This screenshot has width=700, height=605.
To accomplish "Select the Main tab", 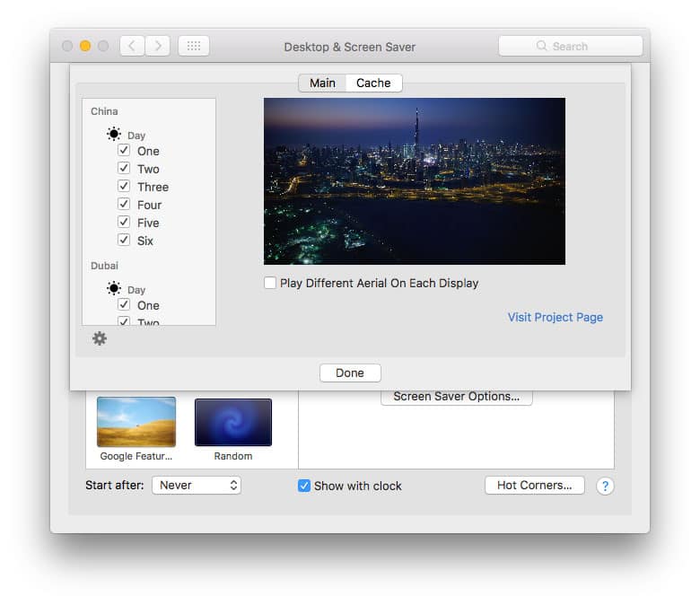I will coord(322,83).
